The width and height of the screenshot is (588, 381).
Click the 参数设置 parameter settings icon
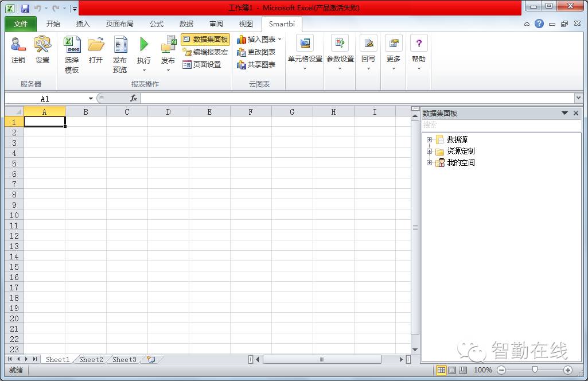pos(340,43)
